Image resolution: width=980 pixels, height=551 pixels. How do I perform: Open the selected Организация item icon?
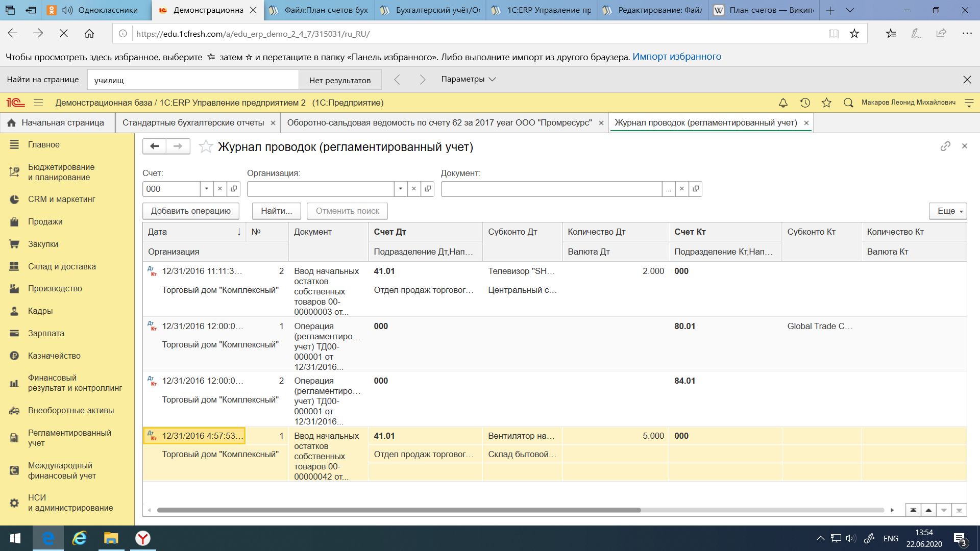(x=428, y=189)
